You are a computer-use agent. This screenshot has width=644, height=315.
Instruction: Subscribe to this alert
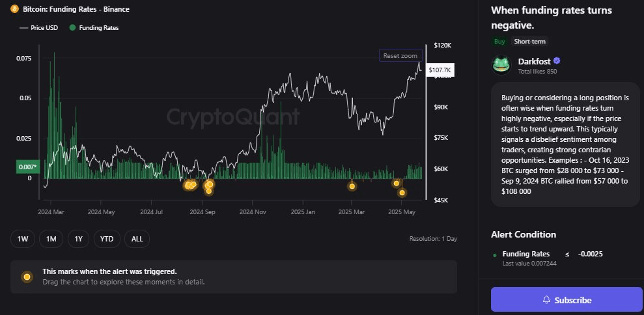pos(567,300)
